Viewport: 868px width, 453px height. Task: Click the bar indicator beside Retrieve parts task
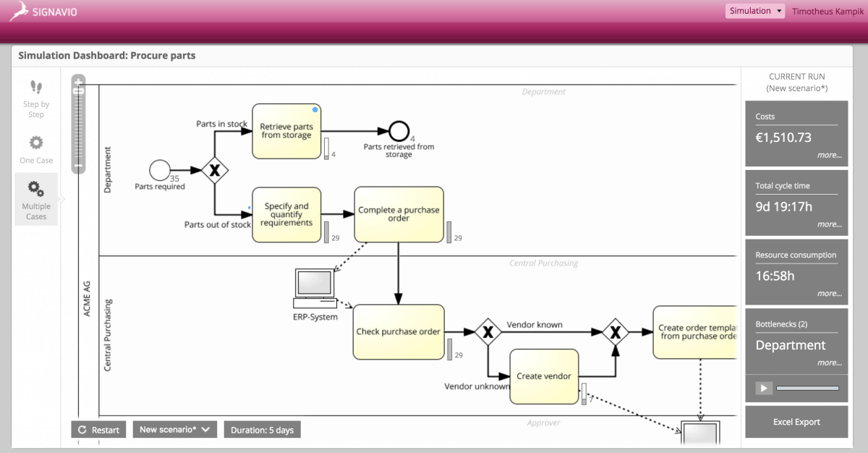[x=326, y=148]
